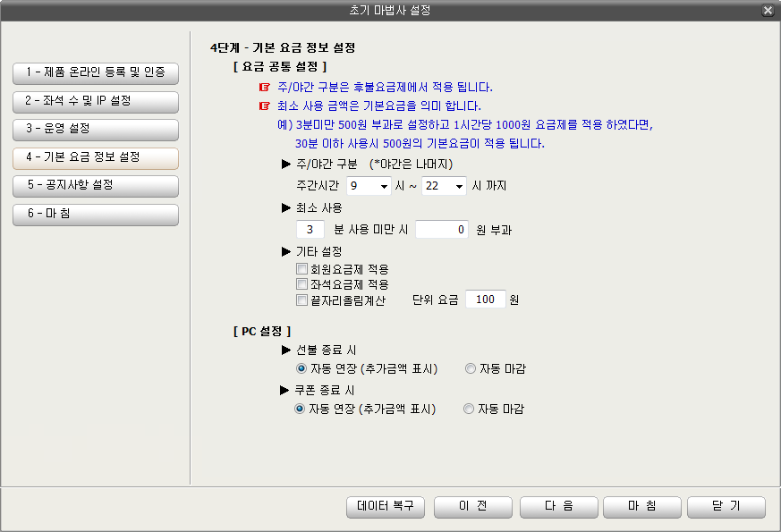Click red note icon beside 최소 사용 금액은 text
This screenshot has width=781, height=532.
(265, 106)
